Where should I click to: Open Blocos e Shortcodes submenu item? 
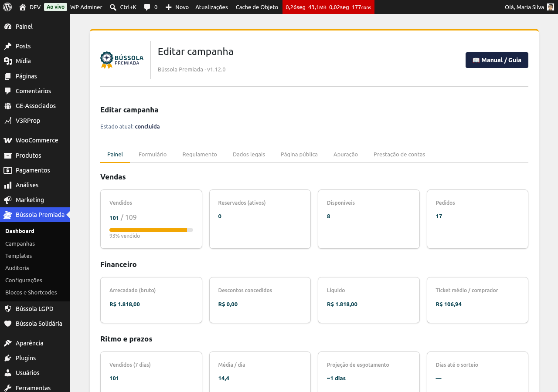click(31, 293)
